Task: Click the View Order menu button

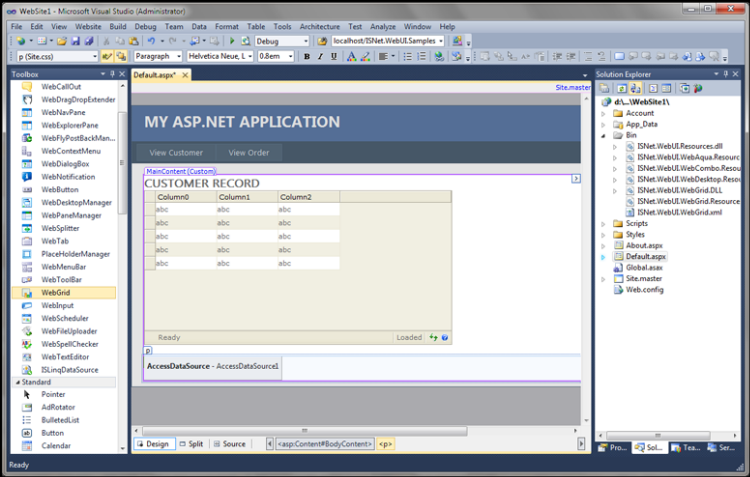Action: coord(249,153)
